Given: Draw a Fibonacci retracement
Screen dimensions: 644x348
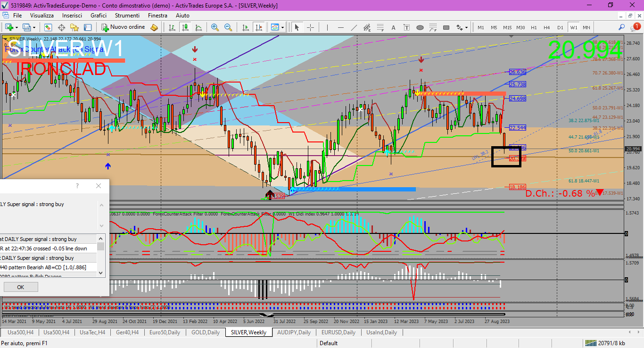Looking at the screenshot, I should coord(380,27).
